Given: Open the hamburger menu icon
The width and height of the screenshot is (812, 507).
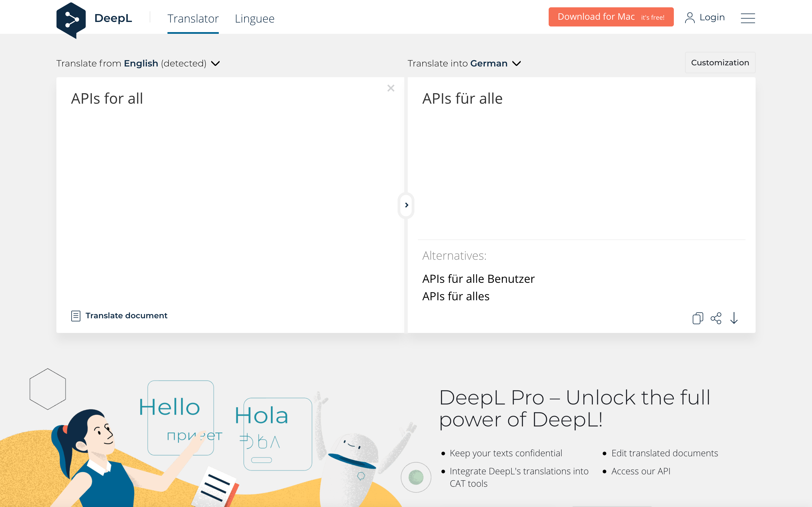Looking at the screenshot, I should coord(748,18).
